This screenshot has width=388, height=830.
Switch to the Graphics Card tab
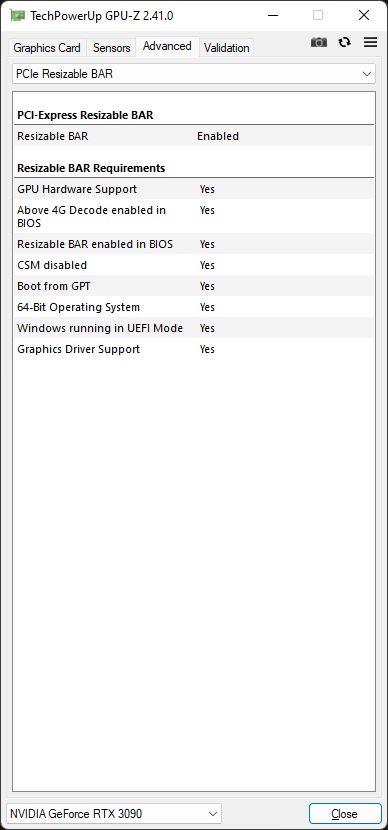(47, 48)
